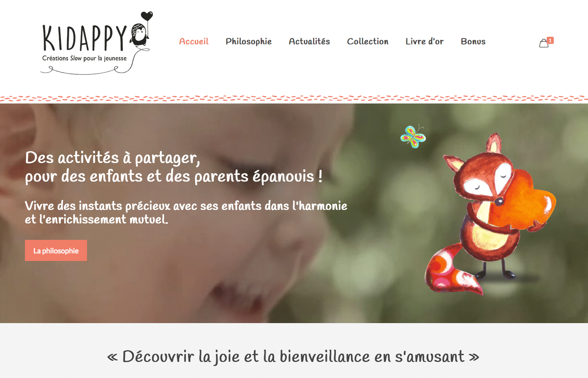Click the penguin mascot in the logo

pos(139,35)
